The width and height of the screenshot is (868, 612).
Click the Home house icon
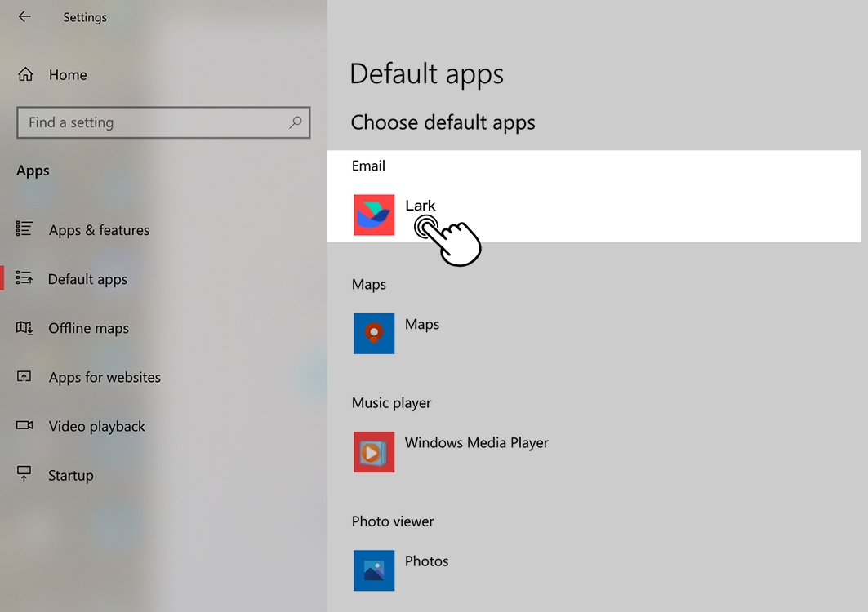25,74
